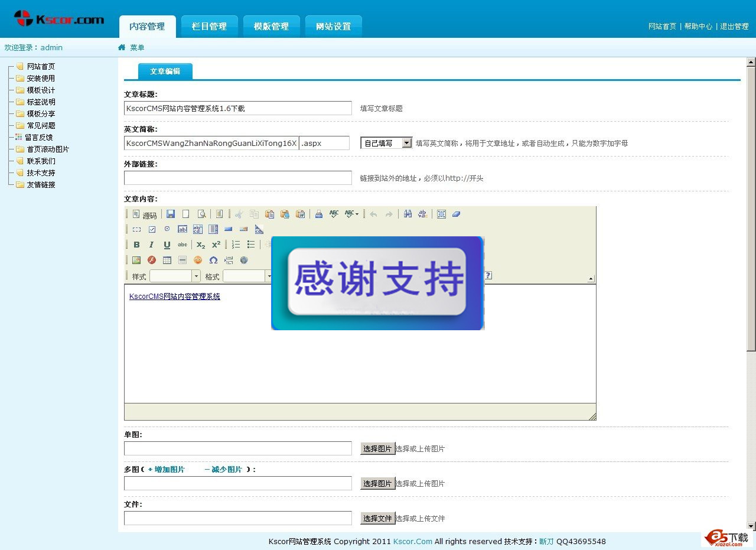The height and width of the screenshot is (550, 756).
Task: Insert page break icon
Action: [x=229, y=260]
